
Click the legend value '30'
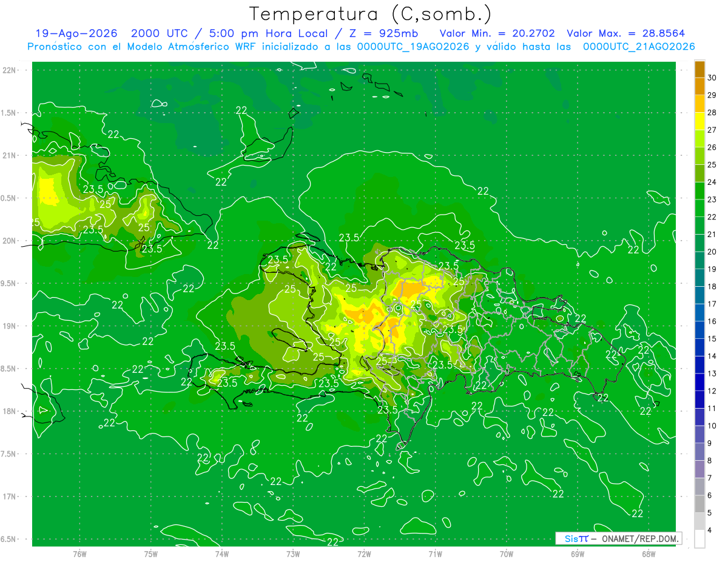tap(712, 78)
